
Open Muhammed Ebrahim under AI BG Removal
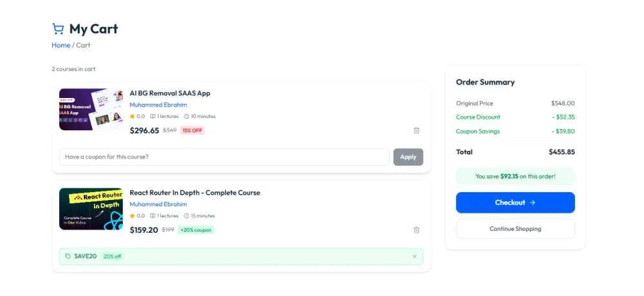click(x=158, y=105)
